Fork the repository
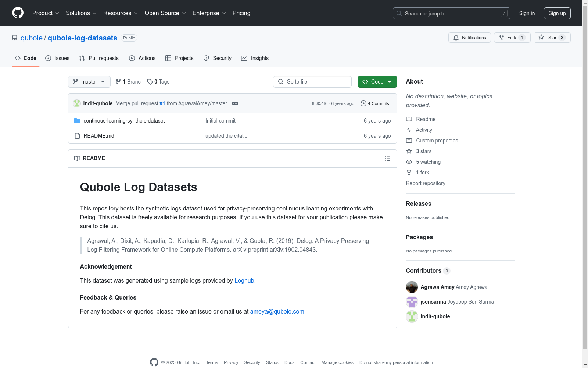 click(512, 38)
